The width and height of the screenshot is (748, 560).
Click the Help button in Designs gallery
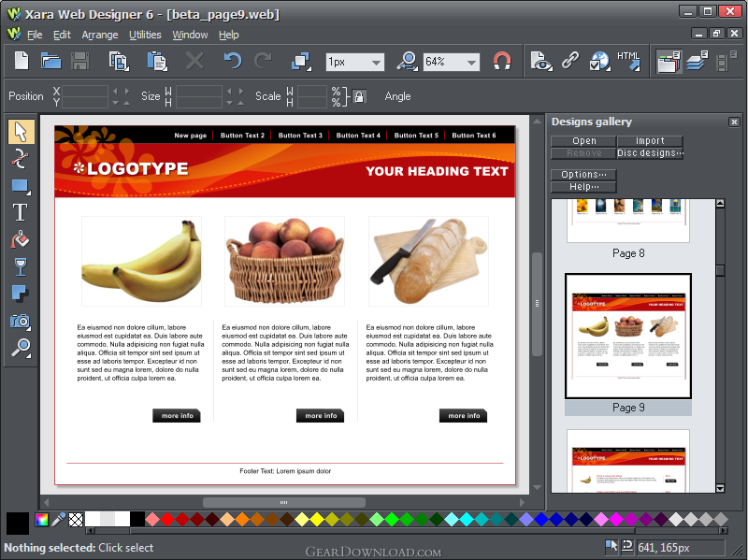click(x=583, y=187)
